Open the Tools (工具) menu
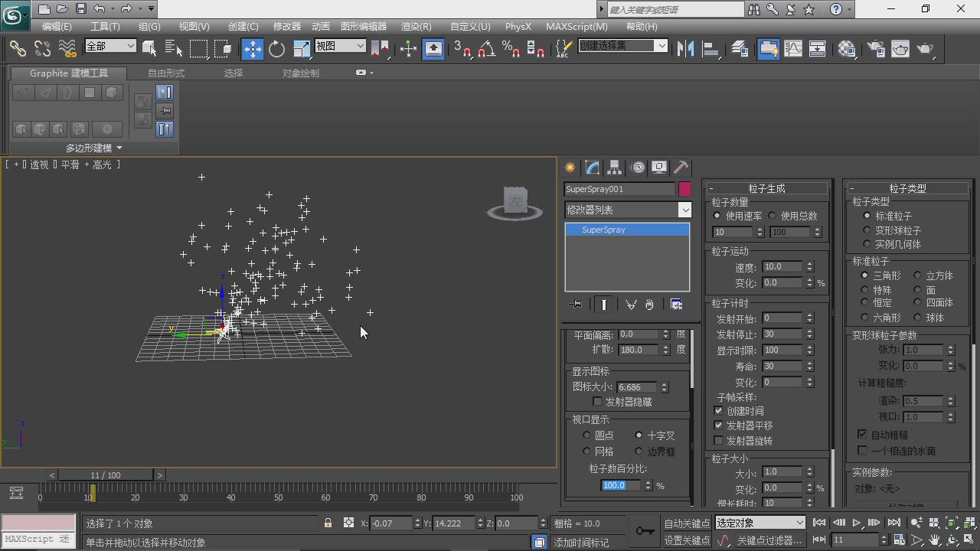 (105, 26)
